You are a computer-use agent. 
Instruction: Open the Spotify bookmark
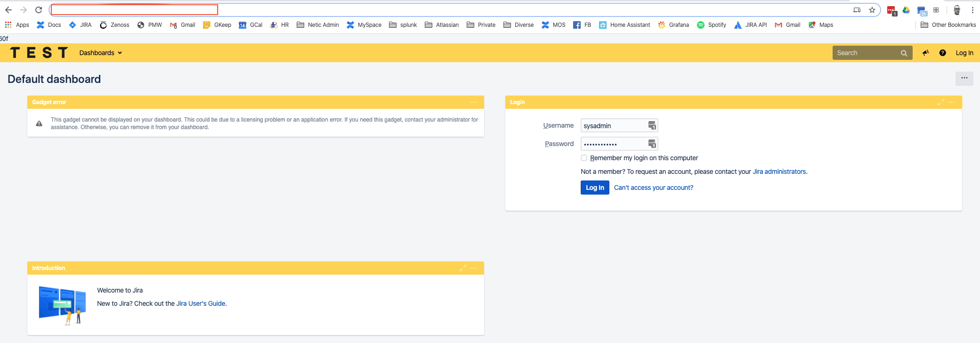pyautogui.click(x=712, y=25)
